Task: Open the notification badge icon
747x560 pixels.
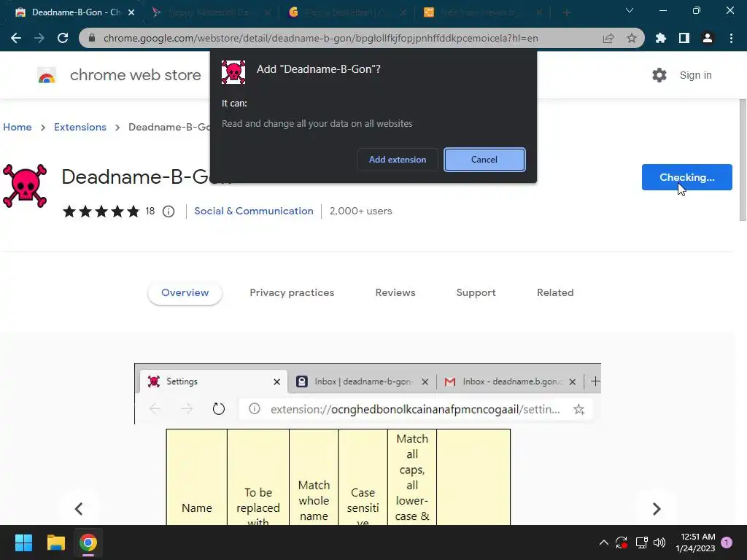Action: click(x=727, y=542)
